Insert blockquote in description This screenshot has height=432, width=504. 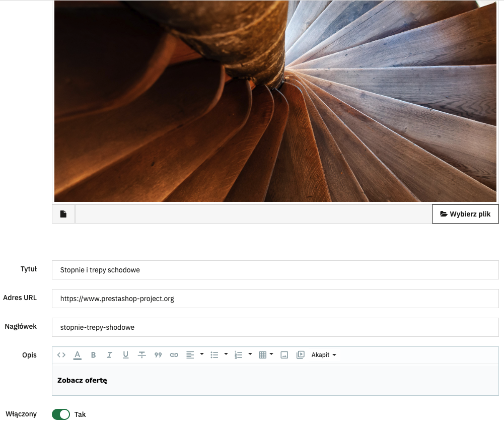158,355
